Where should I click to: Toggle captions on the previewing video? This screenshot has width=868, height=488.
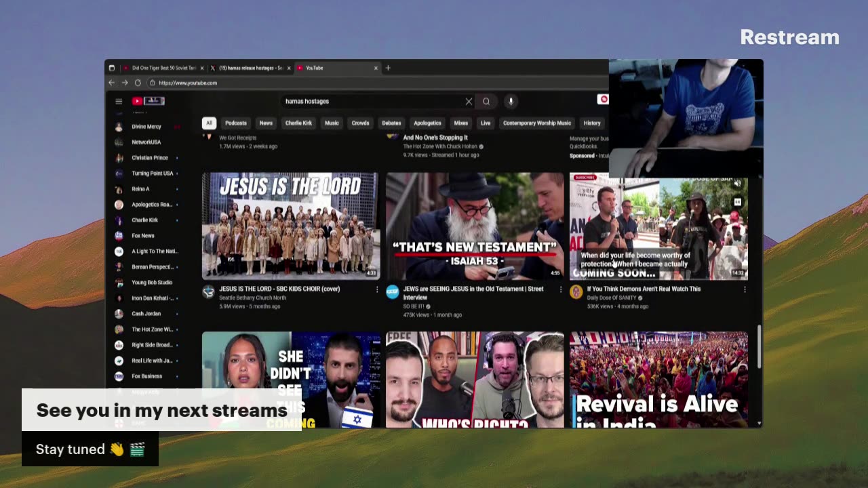pos(738,201)
